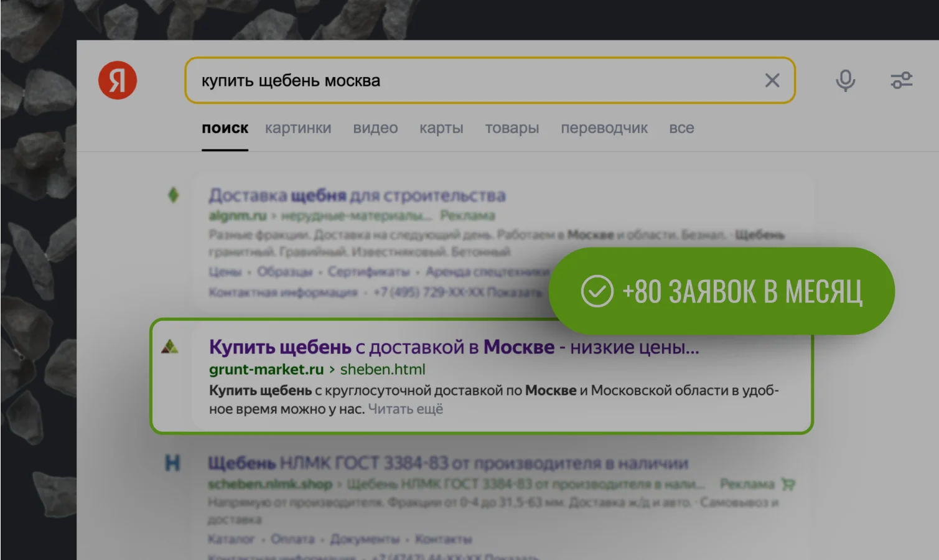Go to the 'карты' tab
This screenshot has width=939, height=560.
[x=441, y=128]
